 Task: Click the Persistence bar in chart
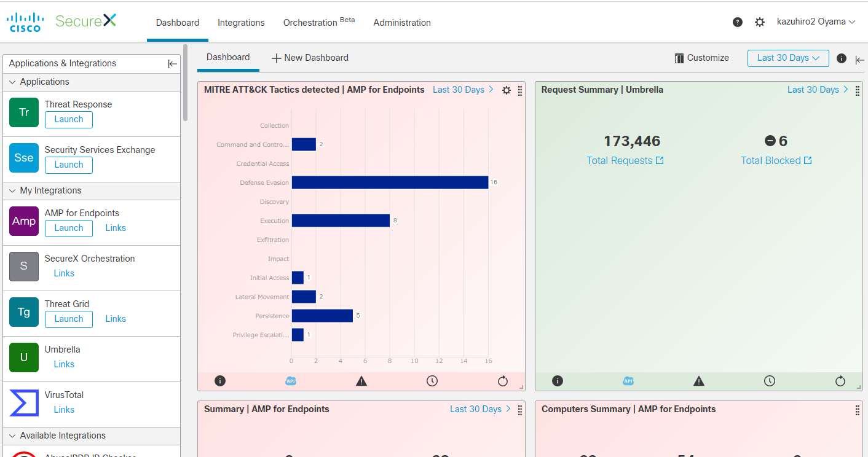[322, 316]
